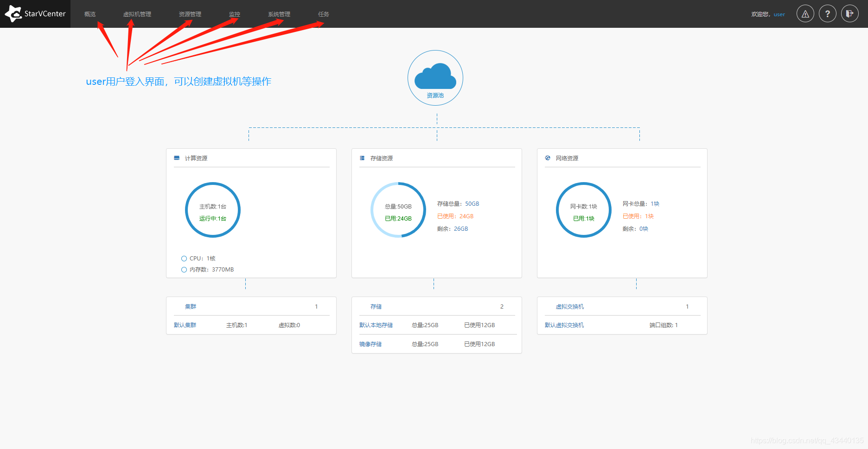Click the 已用:24GB ring label
The image size is (868, 449).
pyautogui.click(x=398, y=219)
